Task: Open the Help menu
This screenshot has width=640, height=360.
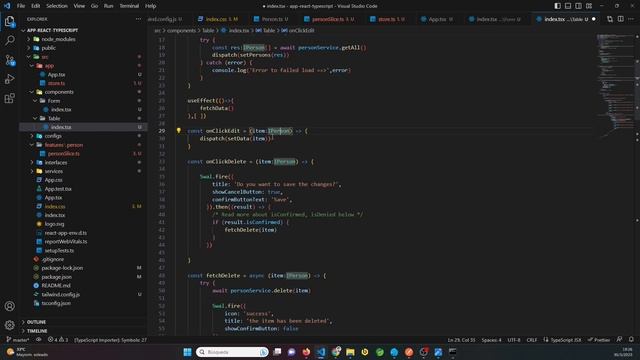Action: click(x=151, y=6)
